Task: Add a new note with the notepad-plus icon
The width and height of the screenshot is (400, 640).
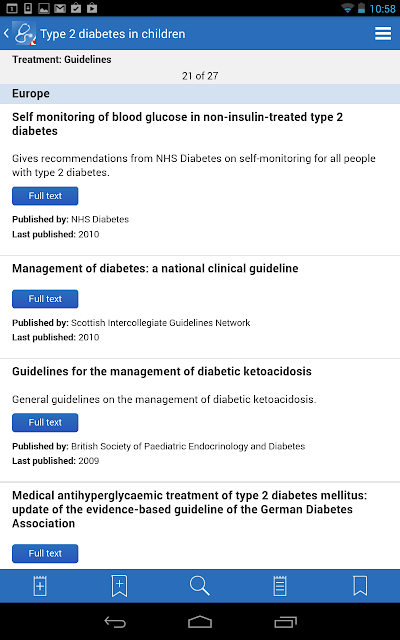Action: 40,586
